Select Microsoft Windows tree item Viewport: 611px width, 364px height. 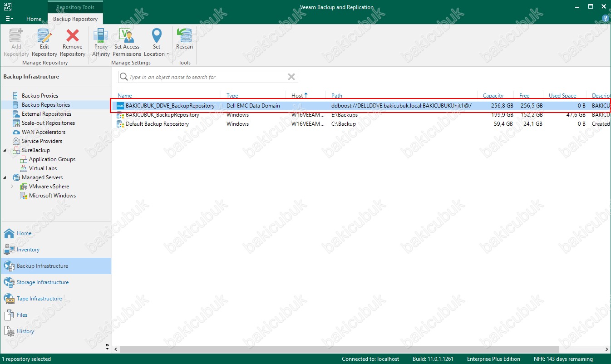coord(52,196)
